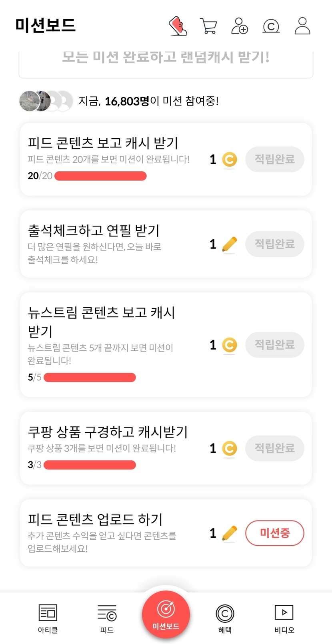Open my profile page

click(302, 26)
